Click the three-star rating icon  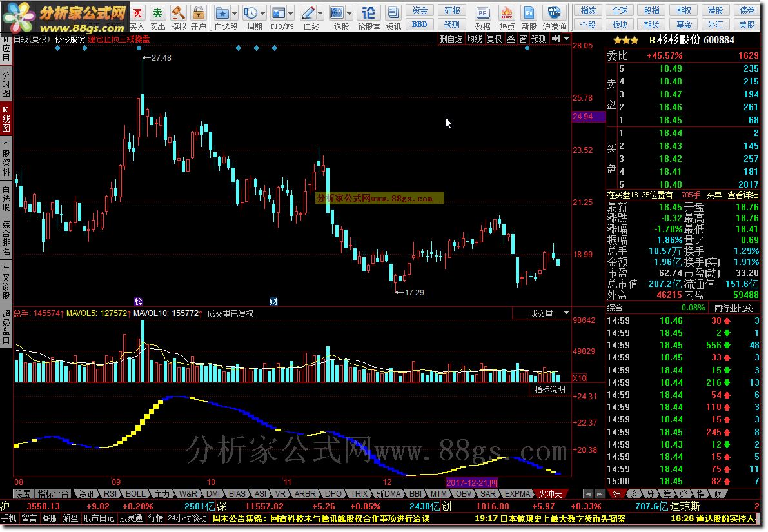[x=626, y=40]
